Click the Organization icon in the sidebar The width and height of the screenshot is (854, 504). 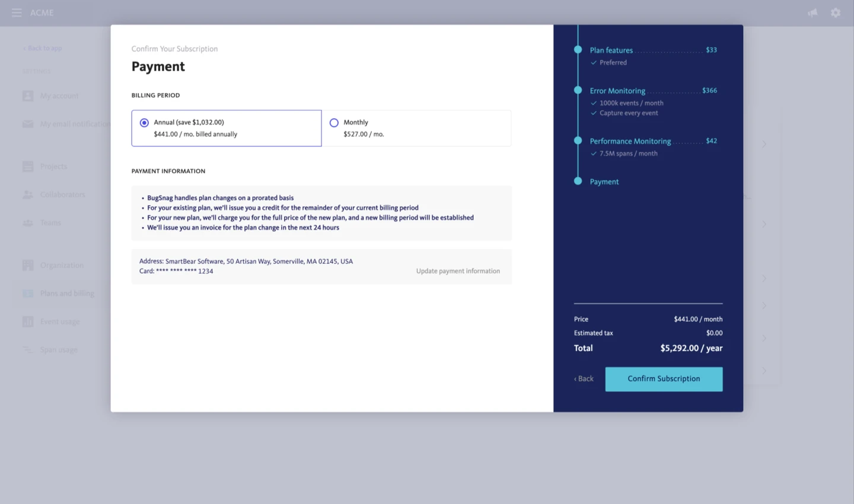point(28,265)
